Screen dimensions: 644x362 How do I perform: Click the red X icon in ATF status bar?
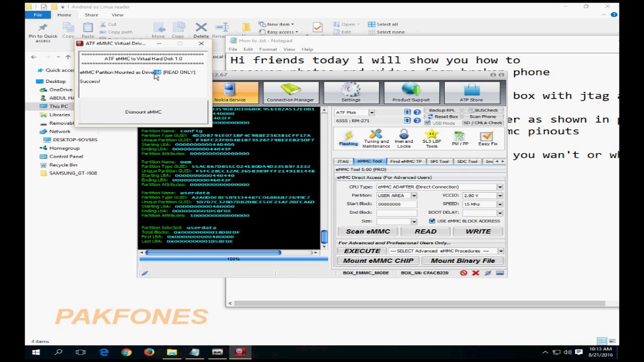[475, 273]
